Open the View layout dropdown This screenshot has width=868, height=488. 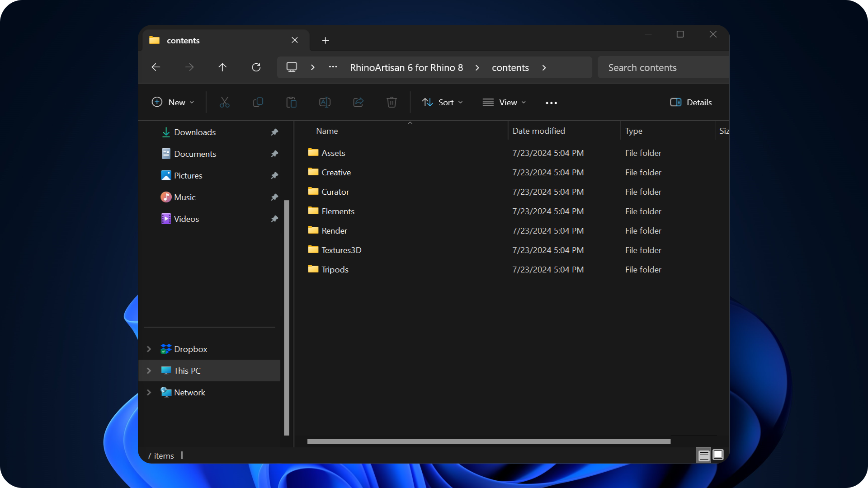pyautogui.click(x=504, y=103)
